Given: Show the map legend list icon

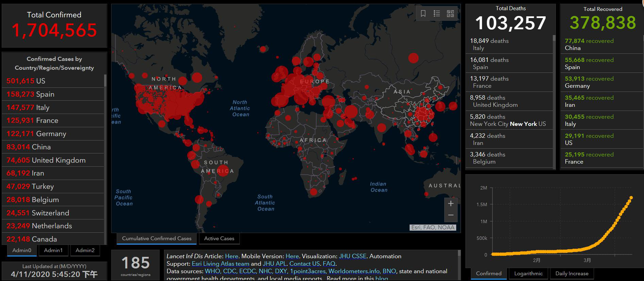Looking at the screenshot, I should pos(437,14).
